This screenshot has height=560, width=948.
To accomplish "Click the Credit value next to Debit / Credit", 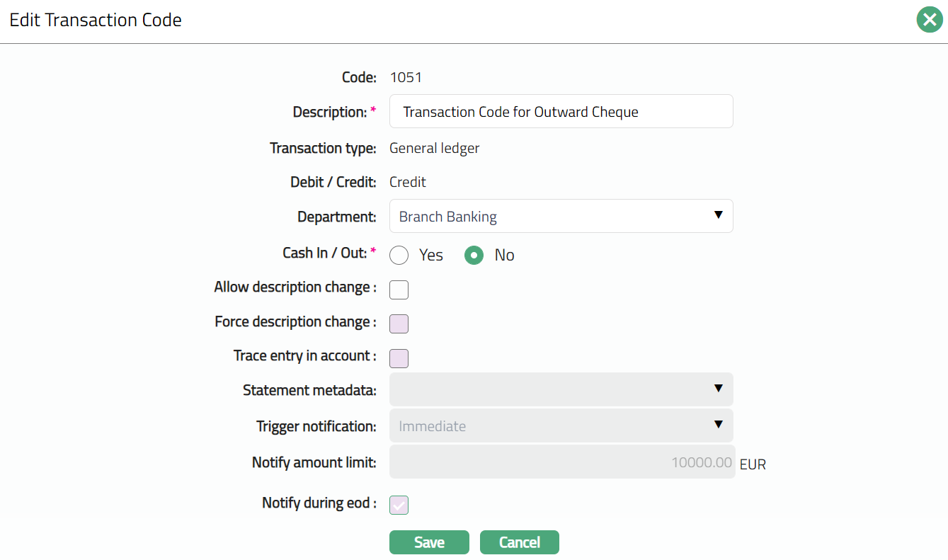I will tap(408, 182).
